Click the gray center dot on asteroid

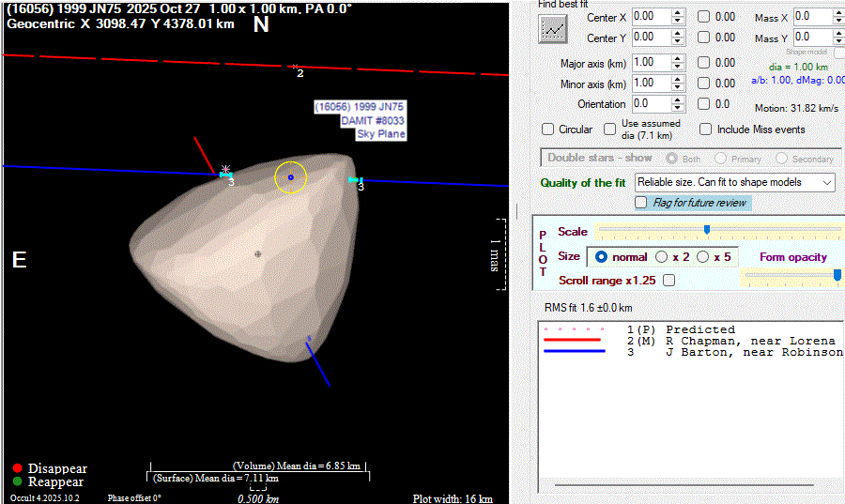(258, 253)
